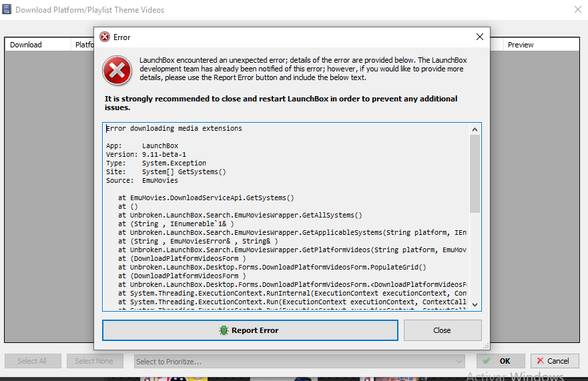Click the vertical scrollbar thumb in error text
588x381 pixels.
coord(475,173)
